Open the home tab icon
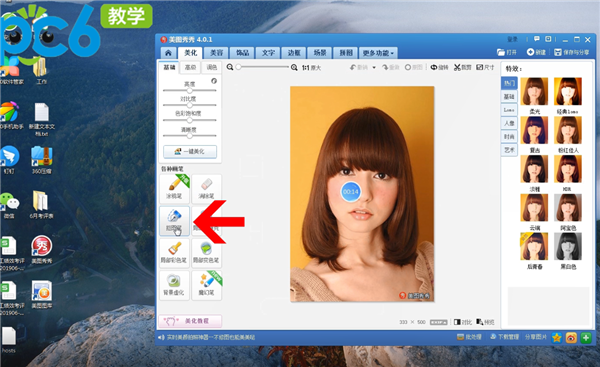 168,53
